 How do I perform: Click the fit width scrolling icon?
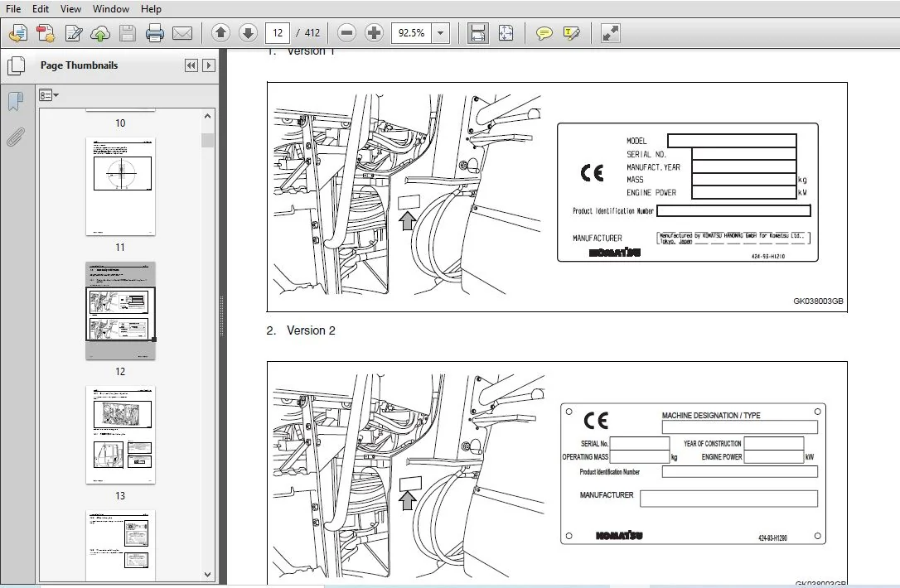point(477,33)
